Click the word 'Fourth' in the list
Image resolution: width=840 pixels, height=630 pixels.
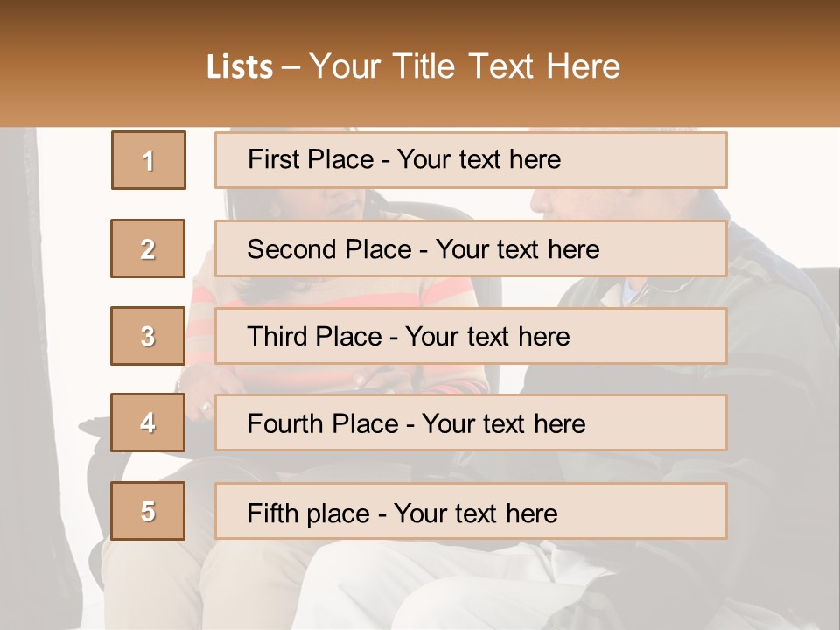[x=284, y=424]
